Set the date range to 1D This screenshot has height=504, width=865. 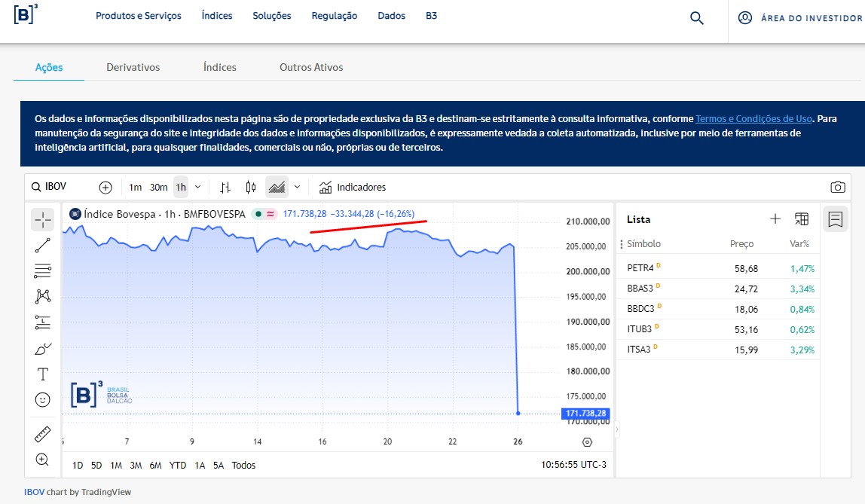(78, 466)
